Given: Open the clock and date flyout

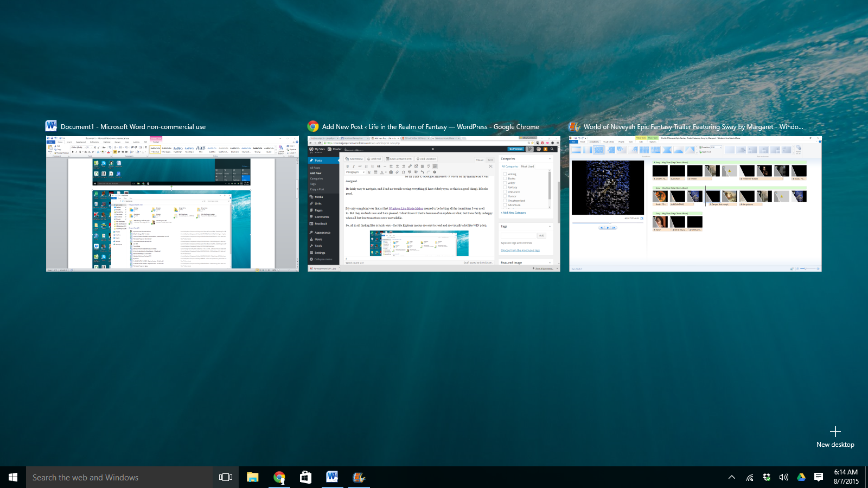Looking at the screenshot, I should pos(846,477).
